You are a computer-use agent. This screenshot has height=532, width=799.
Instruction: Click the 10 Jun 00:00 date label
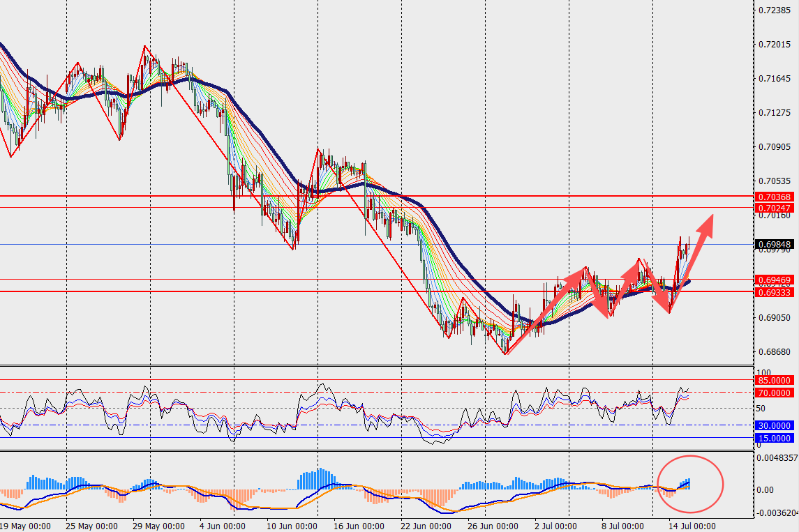(292, 526)
